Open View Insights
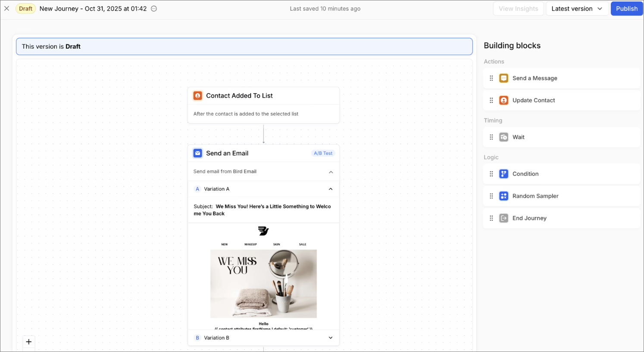 [x=518, y=8]
